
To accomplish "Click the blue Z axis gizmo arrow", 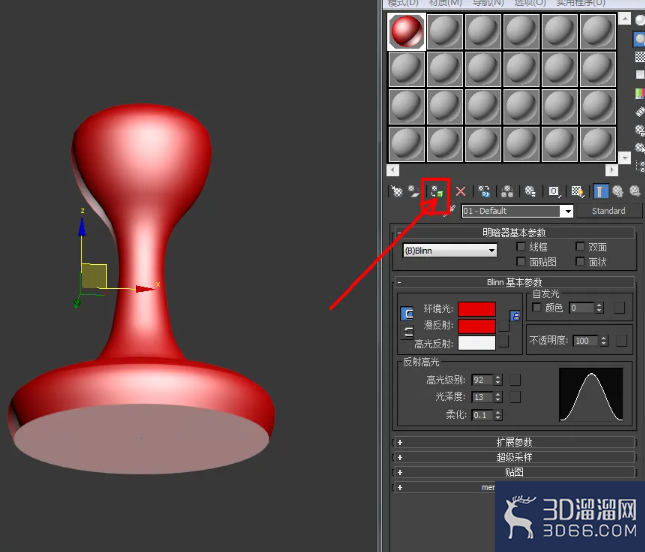I will [x=82, y=227].
